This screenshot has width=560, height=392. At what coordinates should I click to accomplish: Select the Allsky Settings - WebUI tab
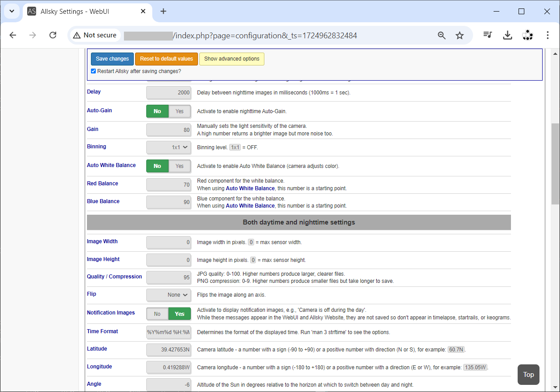pyautogui.click(x=87, y=12)
